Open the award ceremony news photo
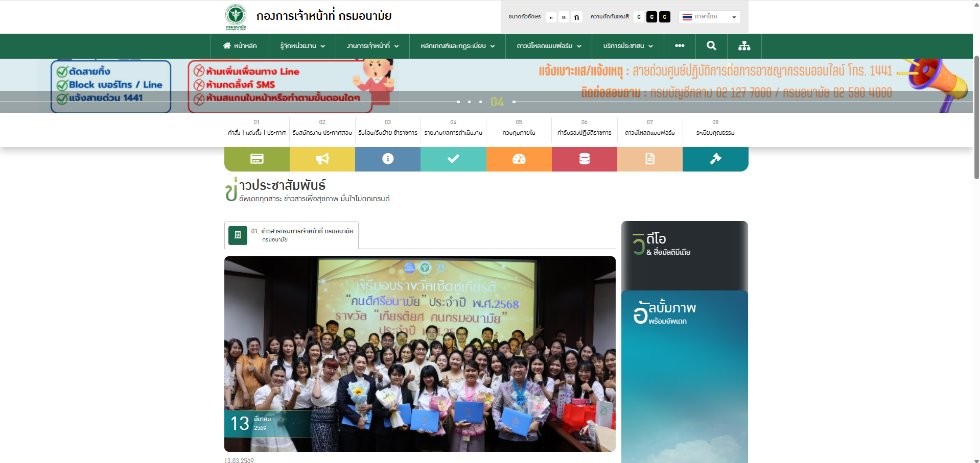Image resolution: width=980 pixels, height=463 pixels. (419, 354)
